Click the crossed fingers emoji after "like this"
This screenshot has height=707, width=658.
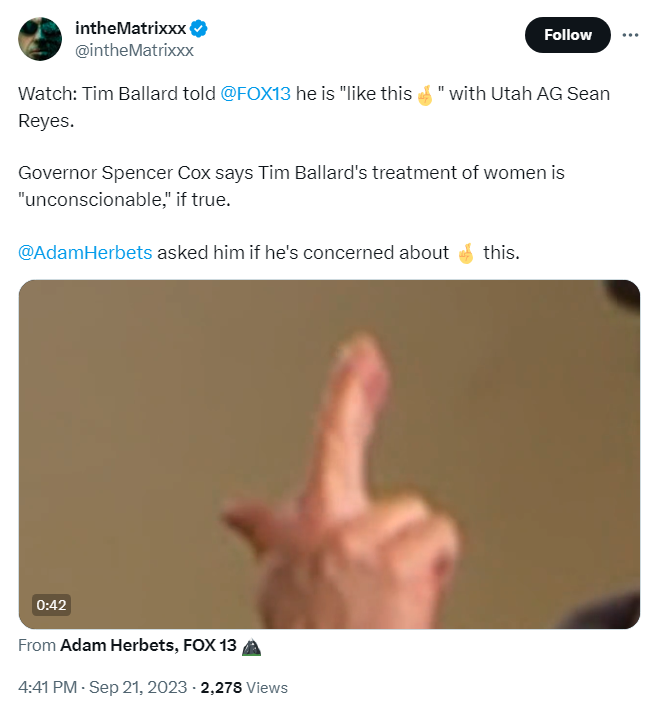coord(425,95)
